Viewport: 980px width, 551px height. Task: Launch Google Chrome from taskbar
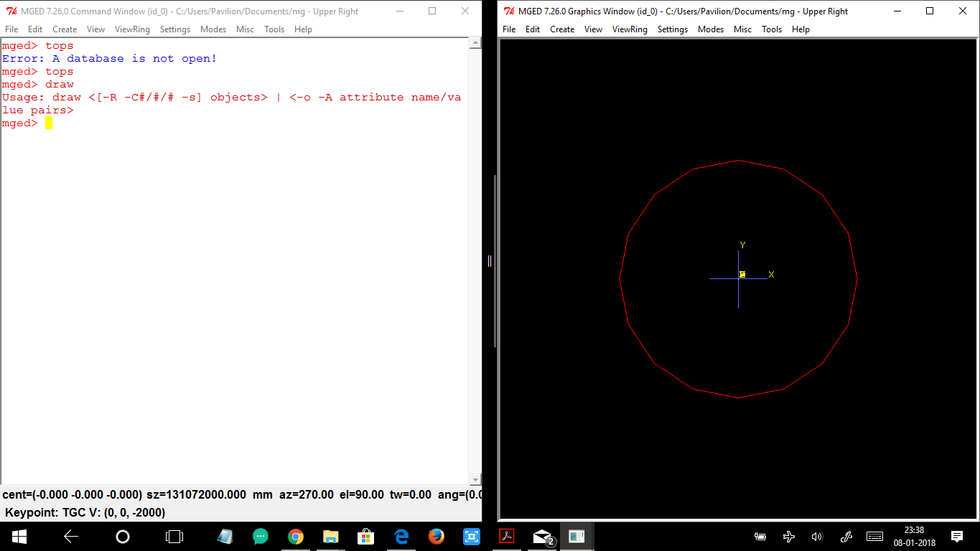295,537
